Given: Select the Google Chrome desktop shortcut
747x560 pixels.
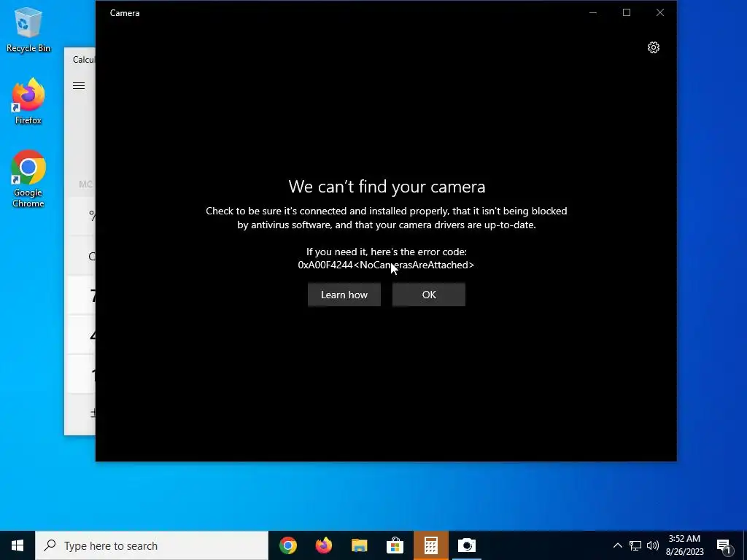Looking at the screenshot, I should tap(28, 179).
